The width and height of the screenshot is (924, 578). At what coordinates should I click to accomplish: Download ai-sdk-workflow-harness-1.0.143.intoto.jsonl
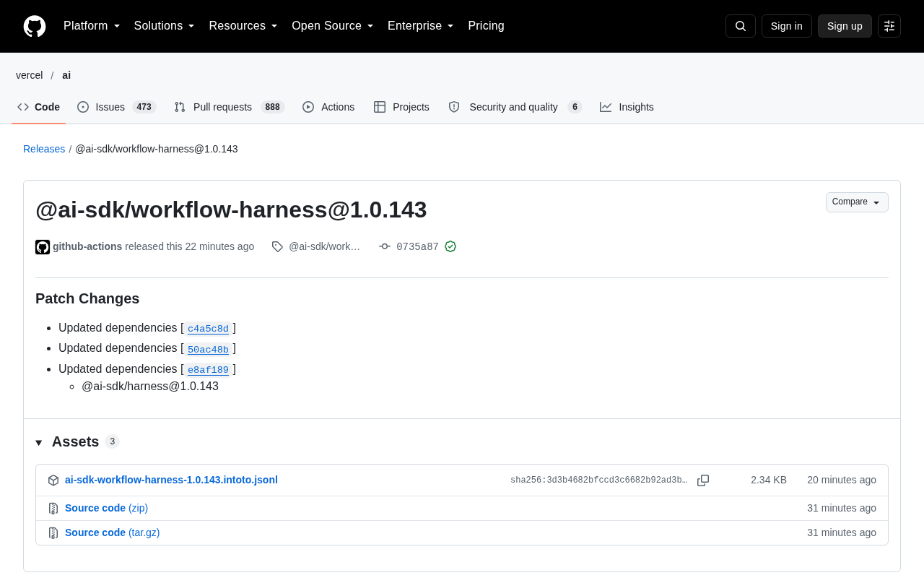click(171, 480)
